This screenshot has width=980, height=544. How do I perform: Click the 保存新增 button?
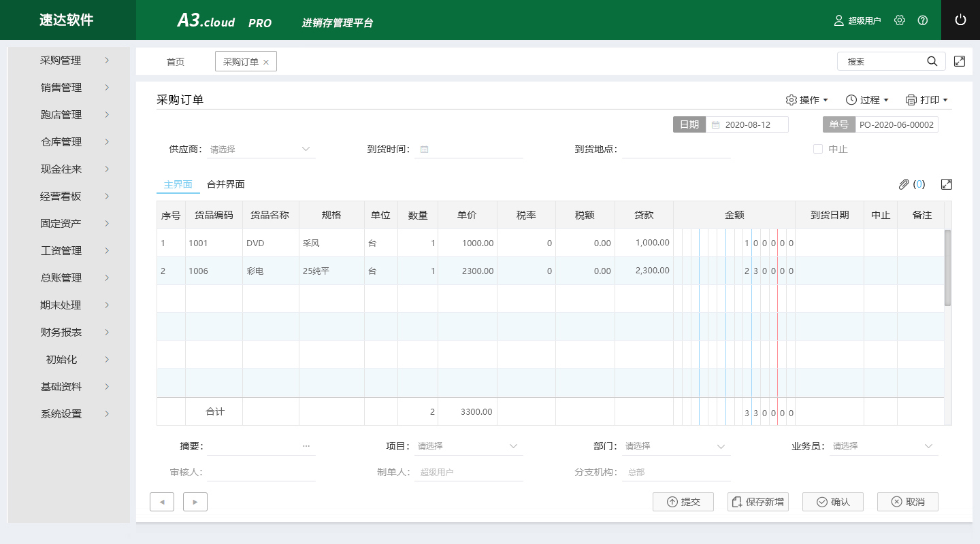tap(758, 502)
